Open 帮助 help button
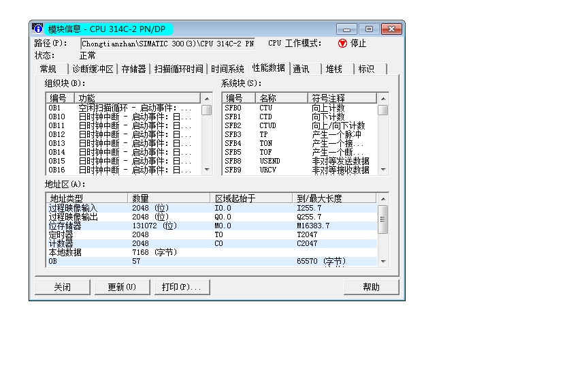This screenshot has height=368, width=588. (372, 288)
